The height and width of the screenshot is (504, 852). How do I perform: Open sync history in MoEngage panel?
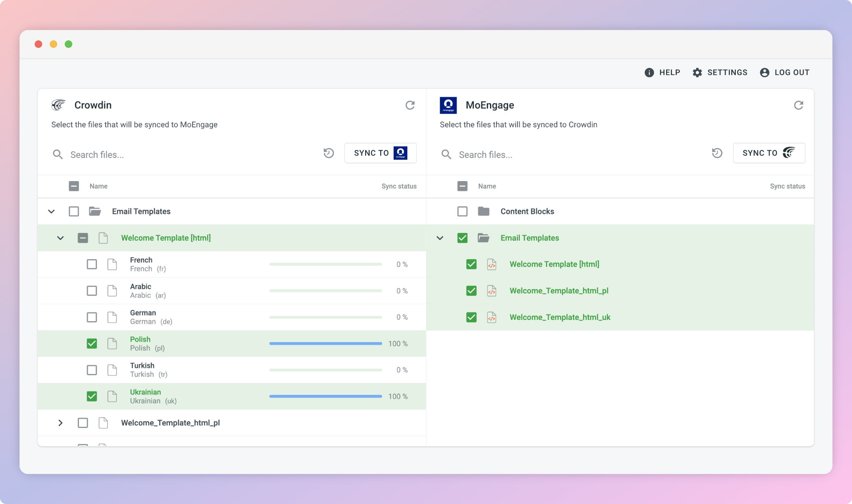717,153
